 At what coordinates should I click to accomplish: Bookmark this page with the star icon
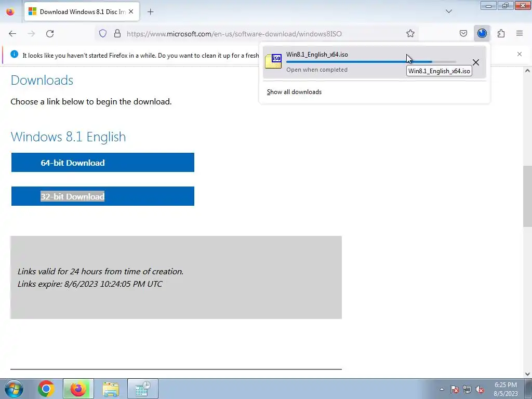(x=410, y=33)
